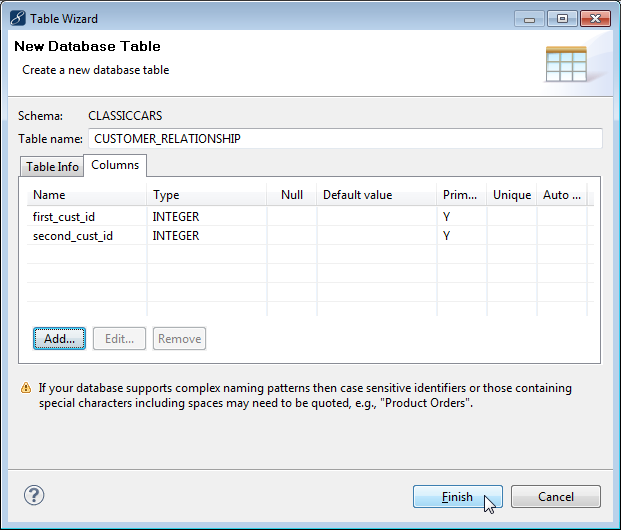This screenshot has height=530, width=621.
Task: Click the help question mark icon
Action: click(x=34, y=496)
